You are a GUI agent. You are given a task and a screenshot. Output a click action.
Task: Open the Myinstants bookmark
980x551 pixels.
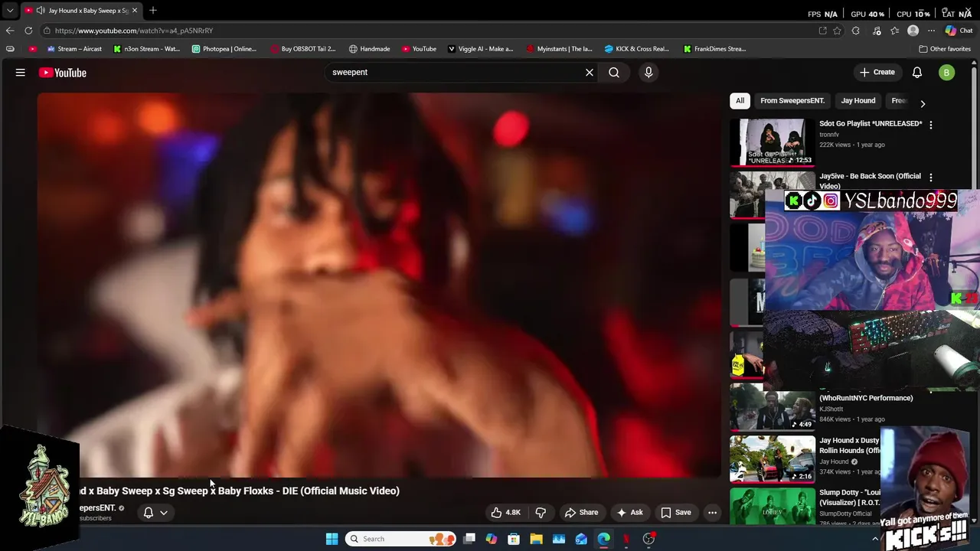[x=559, y=49]
